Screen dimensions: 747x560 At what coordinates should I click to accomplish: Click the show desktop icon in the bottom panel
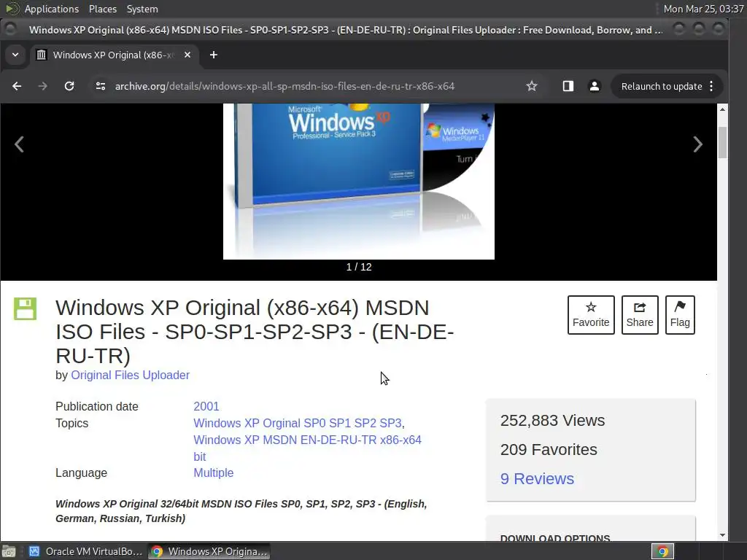point(9,551)
